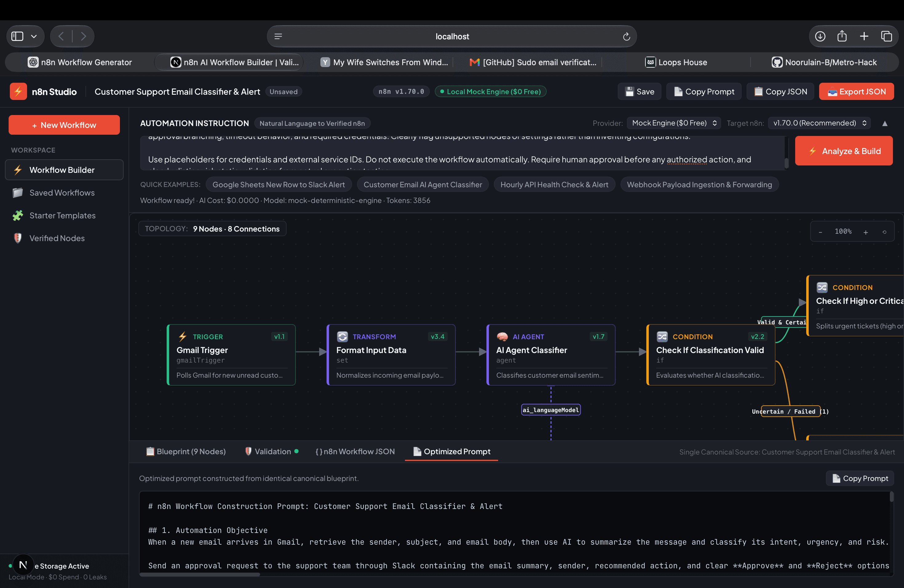This screenshot has height=588, width=904.
Task: Open Verified Nodes in the sidebar
Action: tap(64, 238)
